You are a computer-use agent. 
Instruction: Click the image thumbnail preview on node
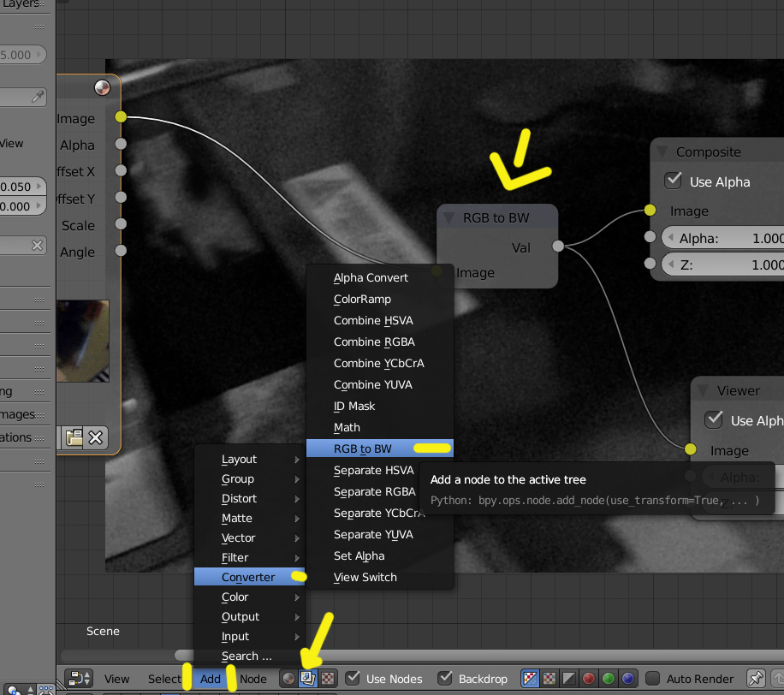(x=82, y=341)
